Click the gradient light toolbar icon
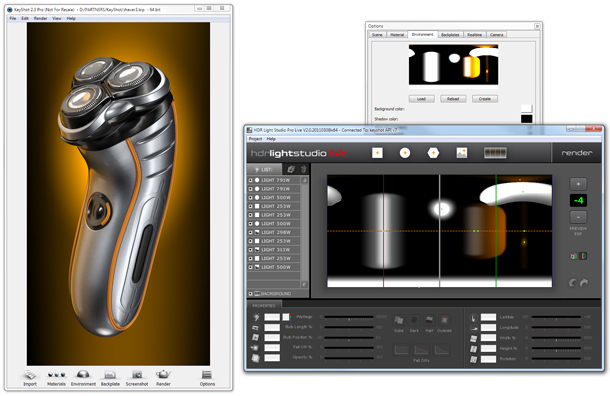Image resolution: width=610 pixels, height=396 pixels. click(x=495, y=153)
